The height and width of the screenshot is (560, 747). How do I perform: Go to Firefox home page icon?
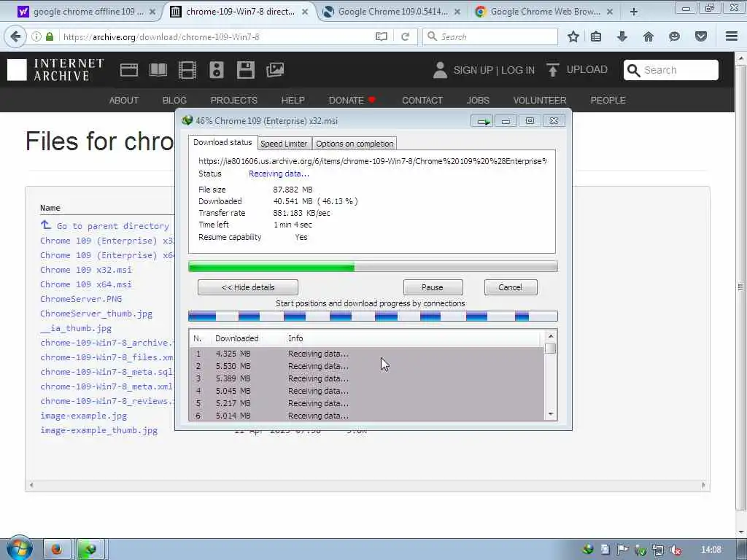click(x=648, y=36)
